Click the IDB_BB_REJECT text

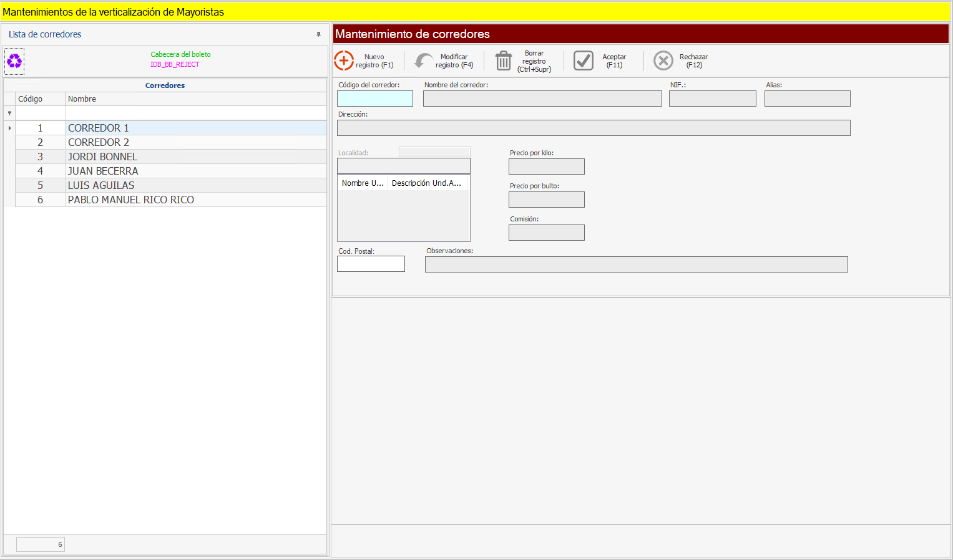pos(175,64)
